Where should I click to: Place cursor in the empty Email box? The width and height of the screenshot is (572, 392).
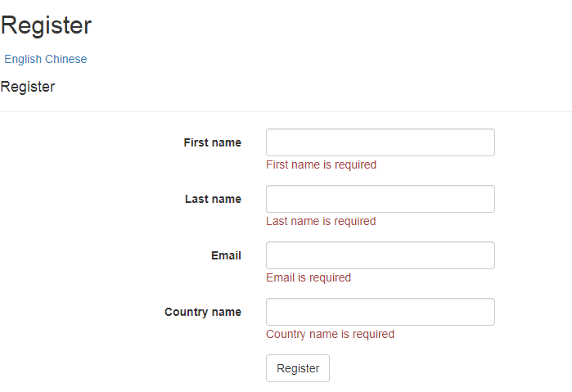[x=380, y=255]
